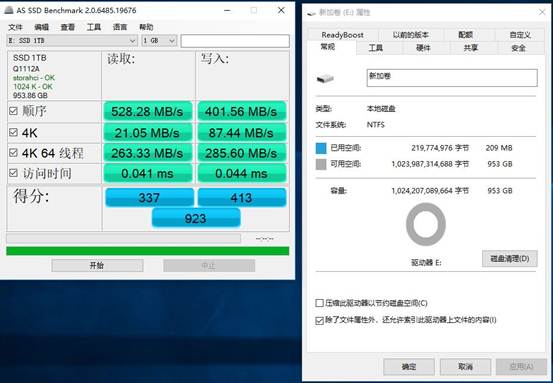553x383 pixels.
Task: Enable compress this drive checkbox
Action: (x=319, y=303)
